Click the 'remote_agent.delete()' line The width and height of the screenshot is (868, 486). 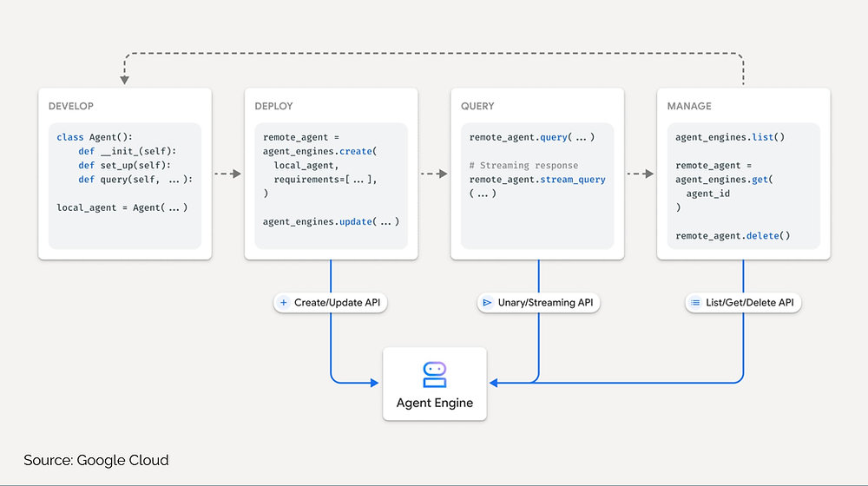click(733, 236)
